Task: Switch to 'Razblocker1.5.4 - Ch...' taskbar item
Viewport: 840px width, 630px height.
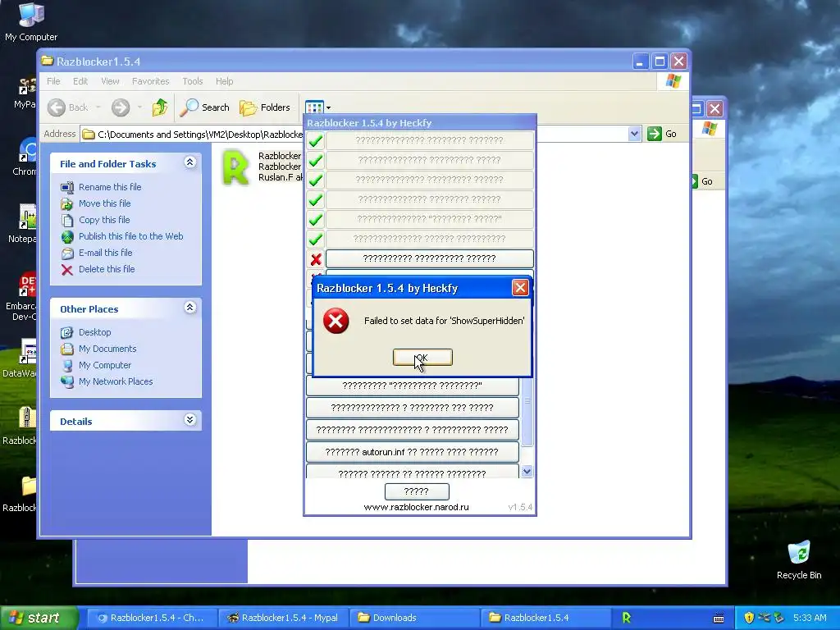Action: tap(150, 618)
